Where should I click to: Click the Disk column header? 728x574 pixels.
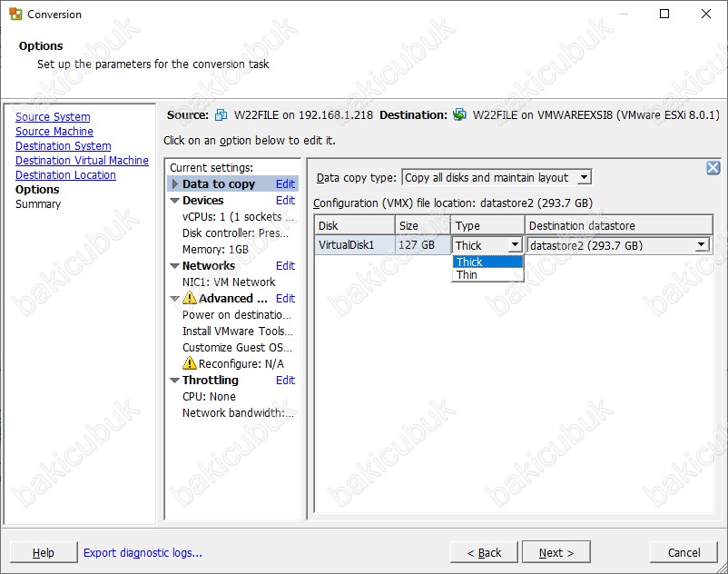click(x=355, y=225)
